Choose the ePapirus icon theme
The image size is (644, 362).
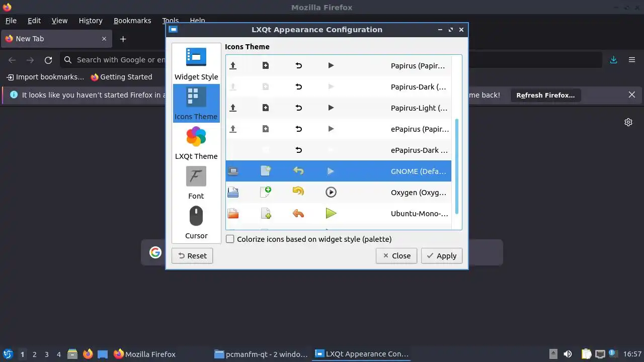338,129
